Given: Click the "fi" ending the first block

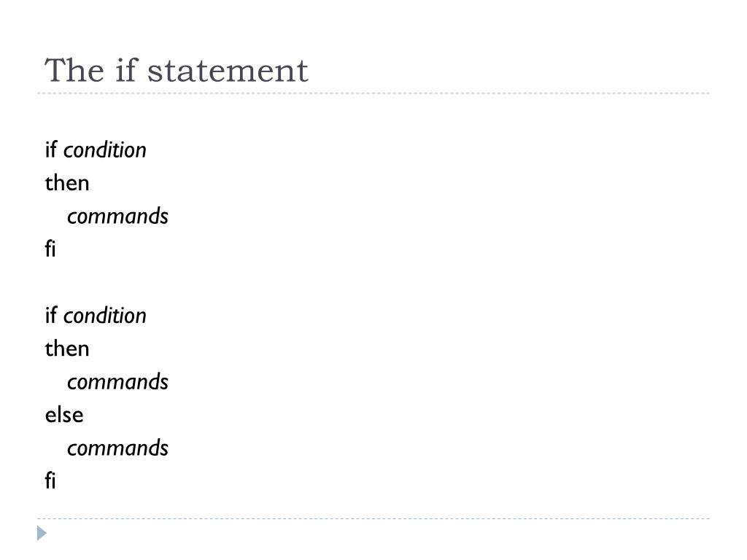Looking at the screenshot, I should coord(50,249).
